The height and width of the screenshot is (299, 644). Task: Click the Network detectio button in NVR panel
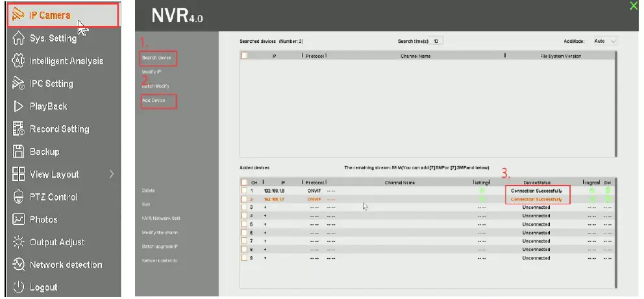(x=160, y=261)
